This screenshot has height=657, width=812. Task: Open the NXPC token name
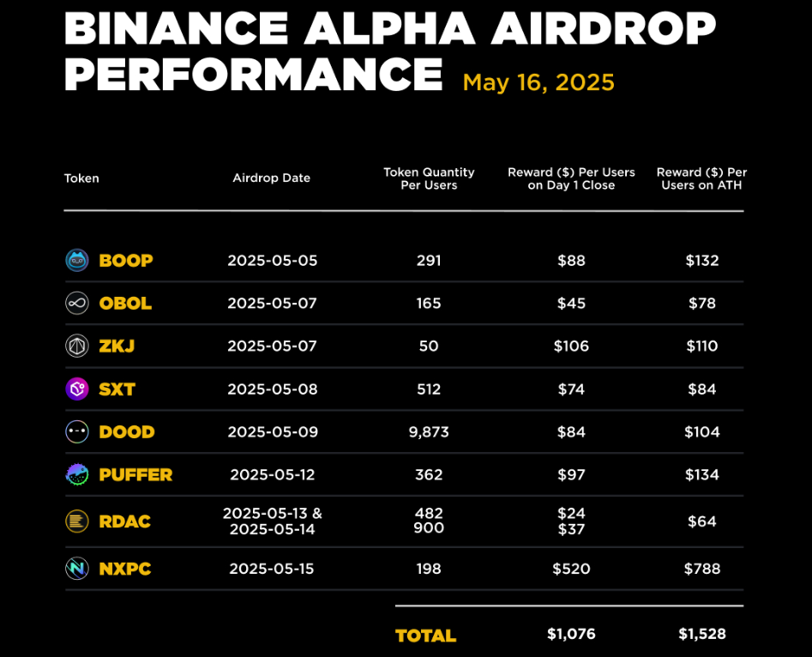125,569
